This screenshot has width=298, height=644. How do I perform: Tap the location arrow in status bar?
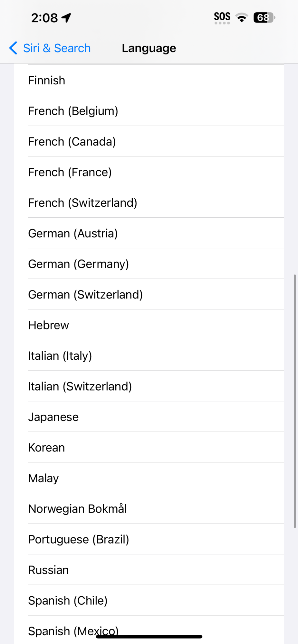pyautogui.click(x=67, y=18)
